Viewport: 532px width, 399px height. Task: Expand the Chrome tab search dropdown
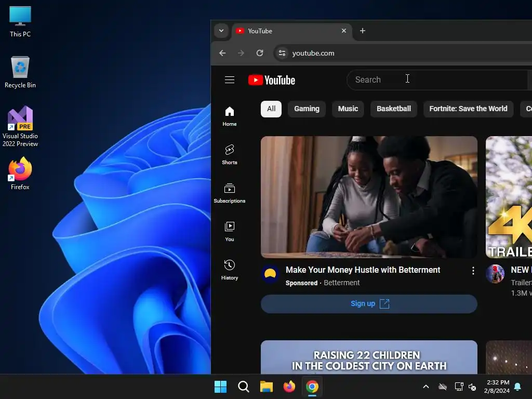click(221, 31)
